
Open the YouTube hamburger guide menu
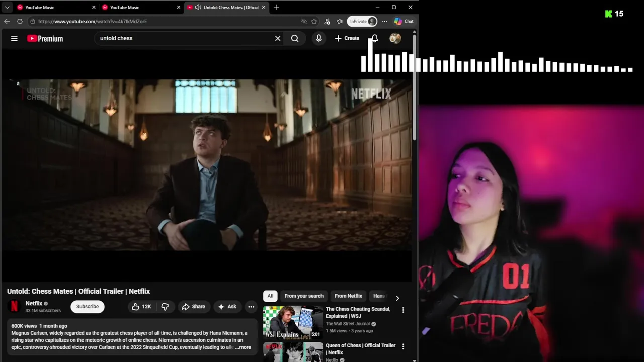coord(14,38)
